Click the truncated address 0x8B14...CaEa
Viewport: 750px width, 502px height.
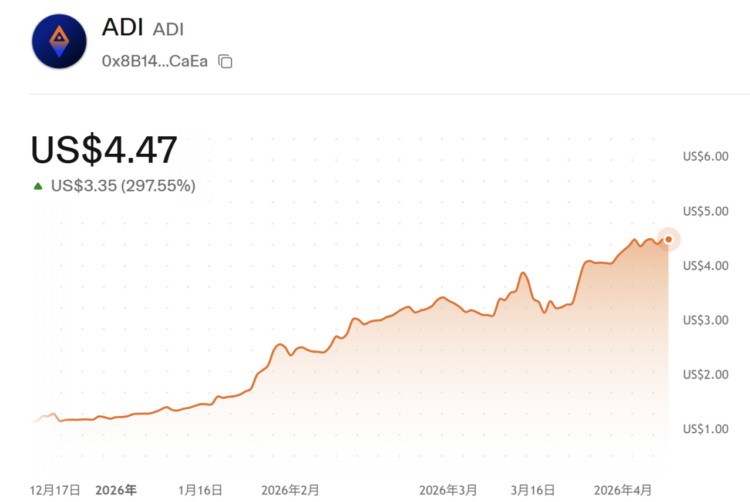click(x=154, y=61)
